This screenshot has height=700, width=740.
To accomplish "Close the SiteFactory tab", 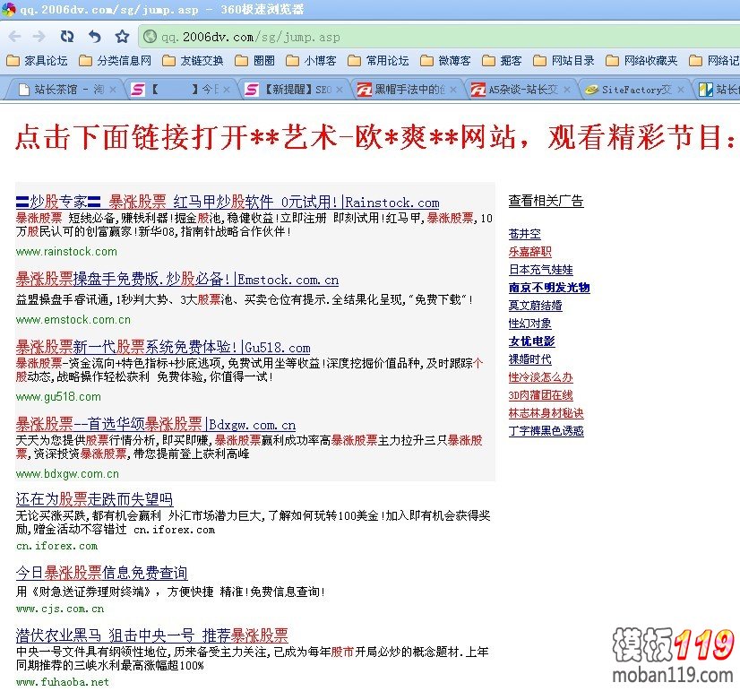I will tap(681, 90).
